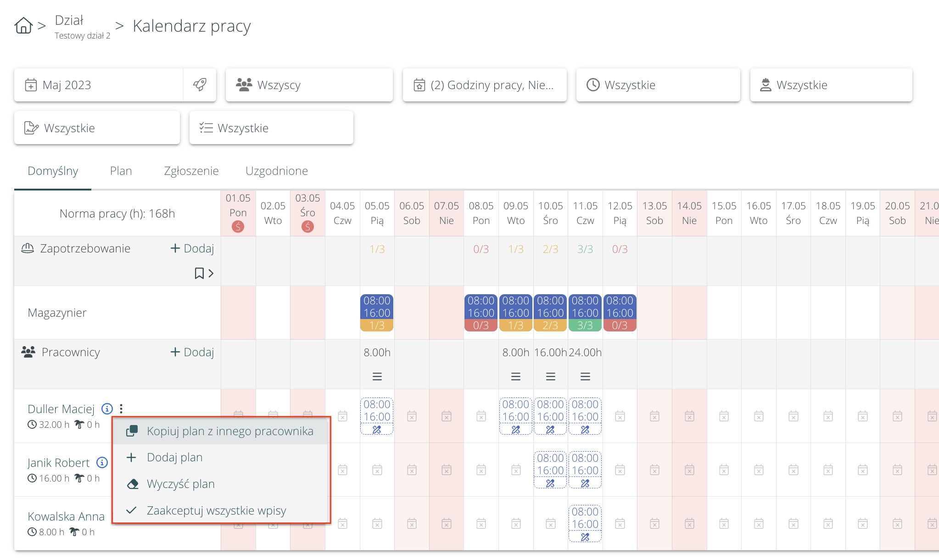Switch to the Plan tab

[121, 171]
